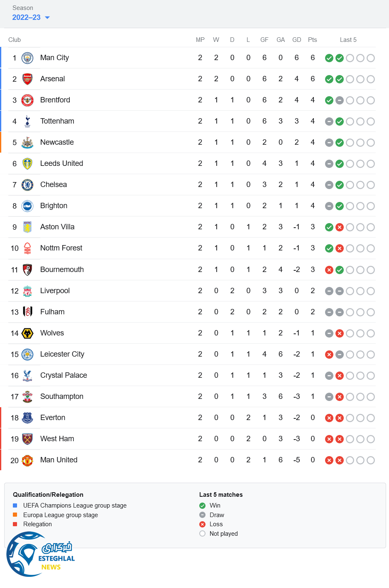Click the red Relegation legend swatch
389x588 pixels.
pyautogui.click(x=15, y=524)
